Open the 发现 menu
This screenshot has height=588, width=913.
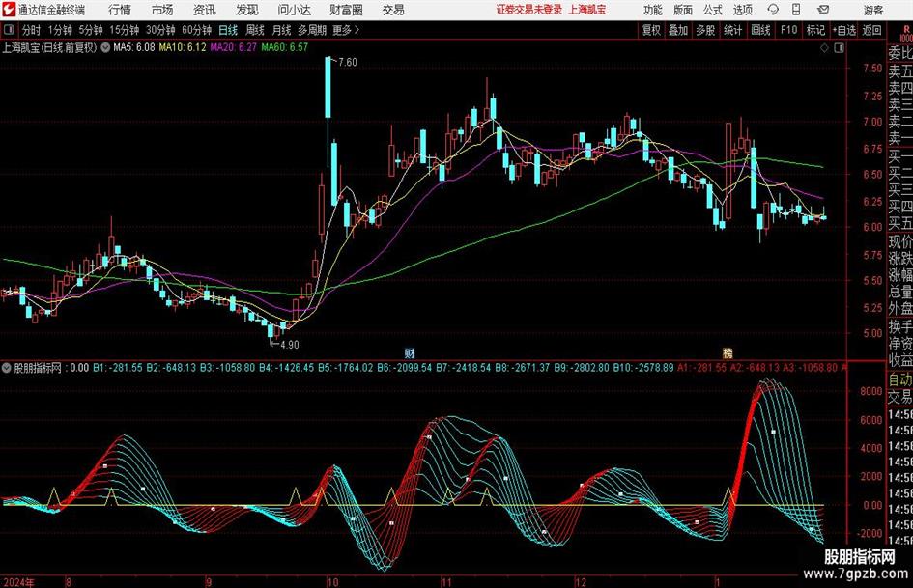click(247, 10)
